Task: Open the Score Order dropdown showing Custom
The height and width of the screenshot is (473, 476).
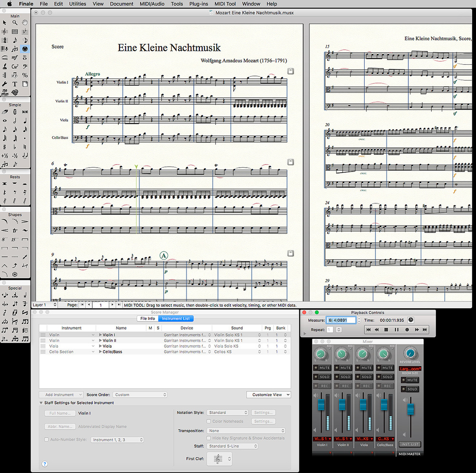Action: pyautogui.click(x=140, y=394)
